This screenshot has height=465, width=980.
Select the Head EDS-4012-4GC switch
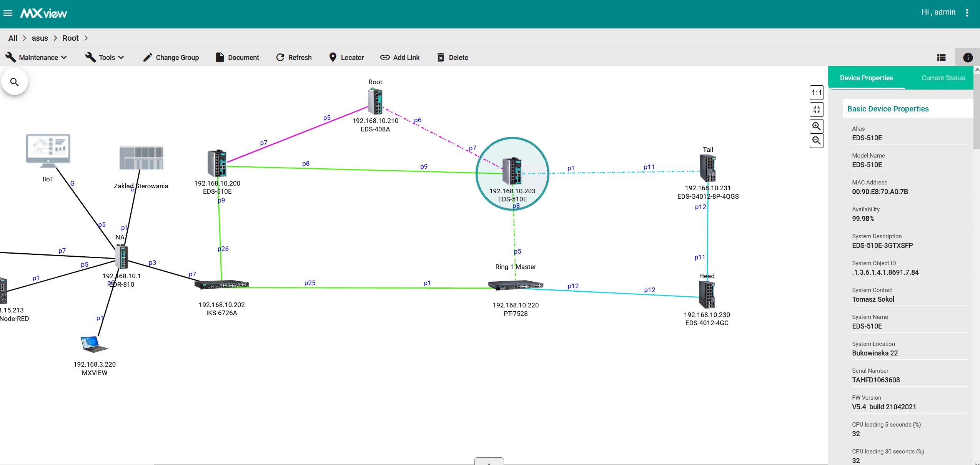707,295
